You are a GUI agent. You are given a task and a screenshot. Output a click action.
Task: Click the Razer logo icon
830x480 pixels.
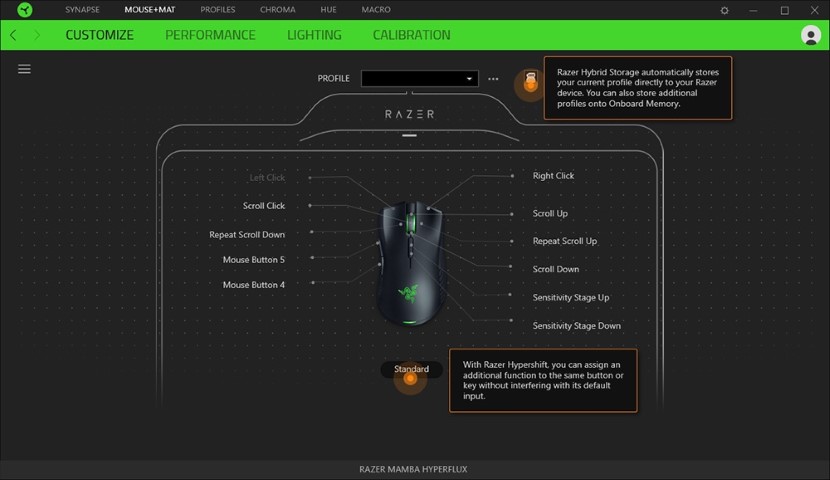pyautogui.click(x=24, y=10)
